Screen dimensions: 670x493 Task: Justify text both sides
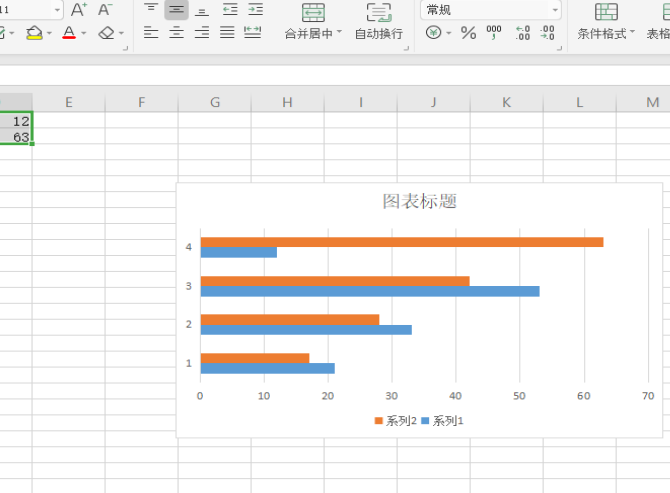tap(227, 32)
